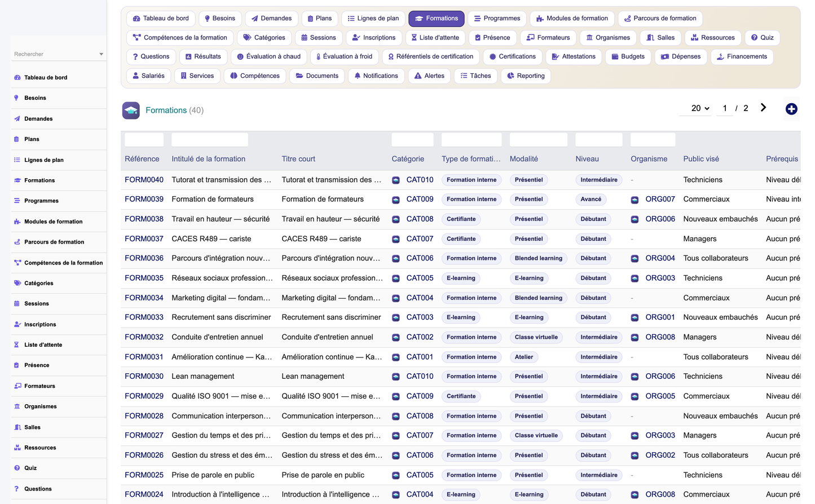Click the Niveau filter input field

[599, 140]
